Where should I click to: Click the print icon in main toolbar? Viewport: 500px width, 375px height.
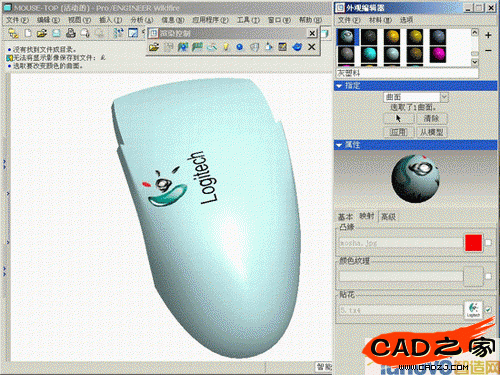[x=70, y=33]
